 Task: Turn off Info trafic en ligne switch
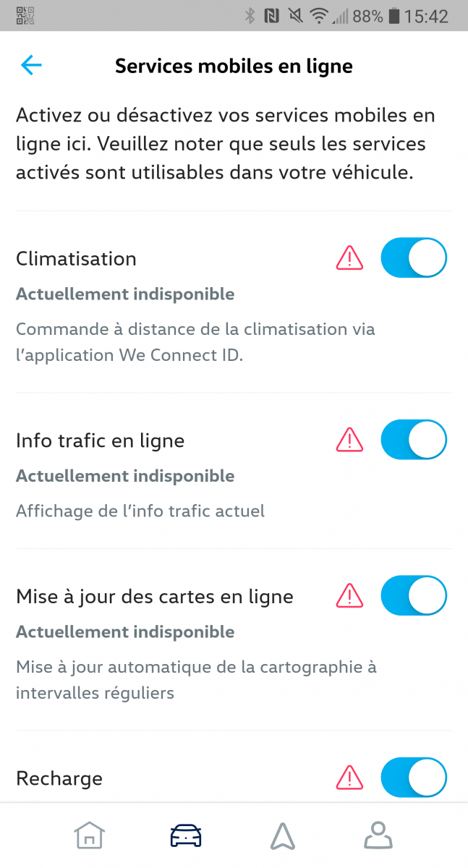click(x=414, y=439)
